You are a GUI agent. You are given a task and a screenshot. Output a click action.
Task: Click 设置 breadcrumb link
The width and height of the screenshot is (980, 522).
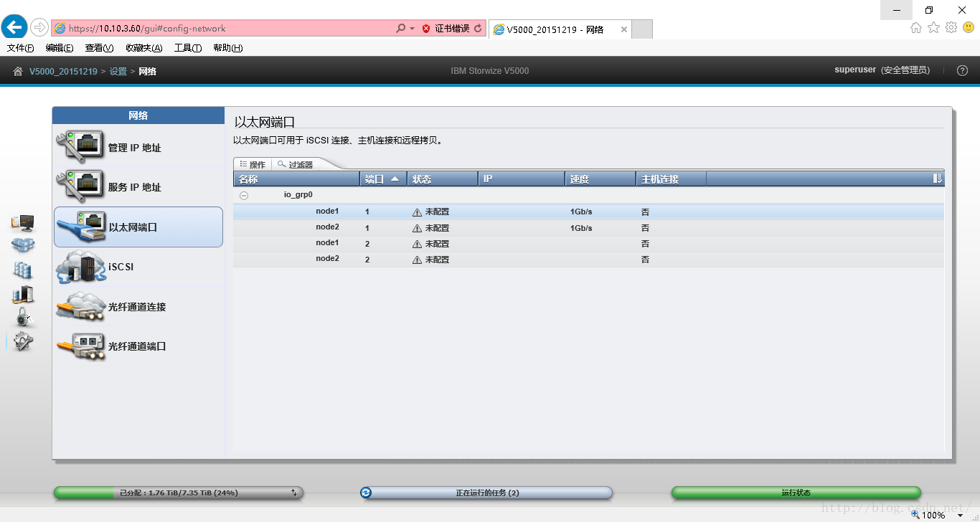[118, 71]
